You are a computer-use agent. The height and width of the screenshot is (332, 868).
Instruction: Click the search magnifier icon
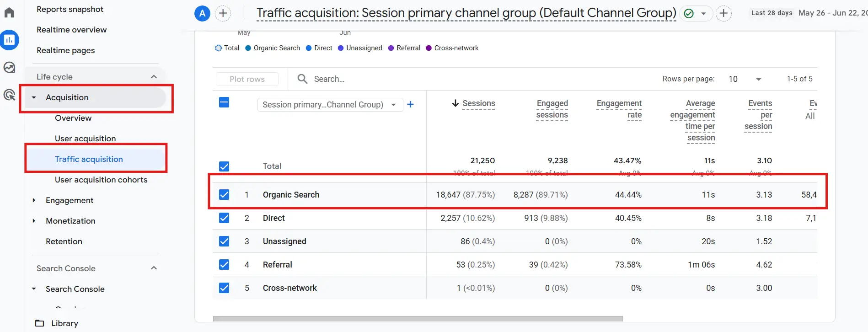(x=302, y=79)
